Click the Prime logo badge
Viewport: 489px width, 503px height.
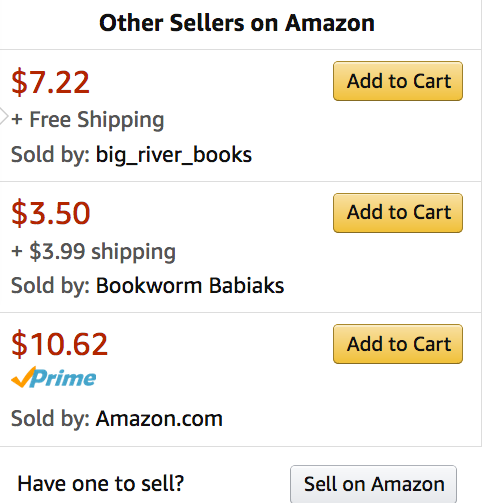click(54, 377)
